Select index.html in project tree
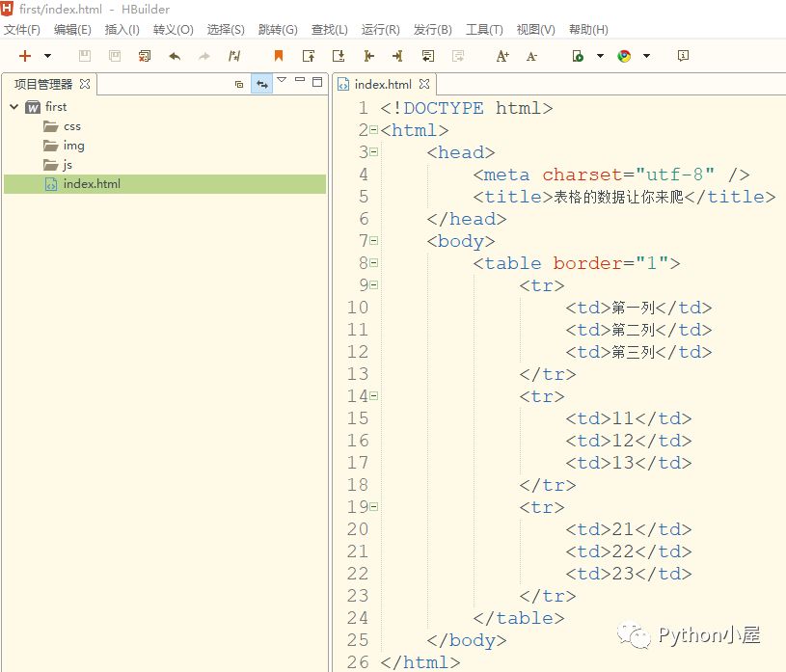Screen dimensions: 786x672 click(x=165, y=184)
